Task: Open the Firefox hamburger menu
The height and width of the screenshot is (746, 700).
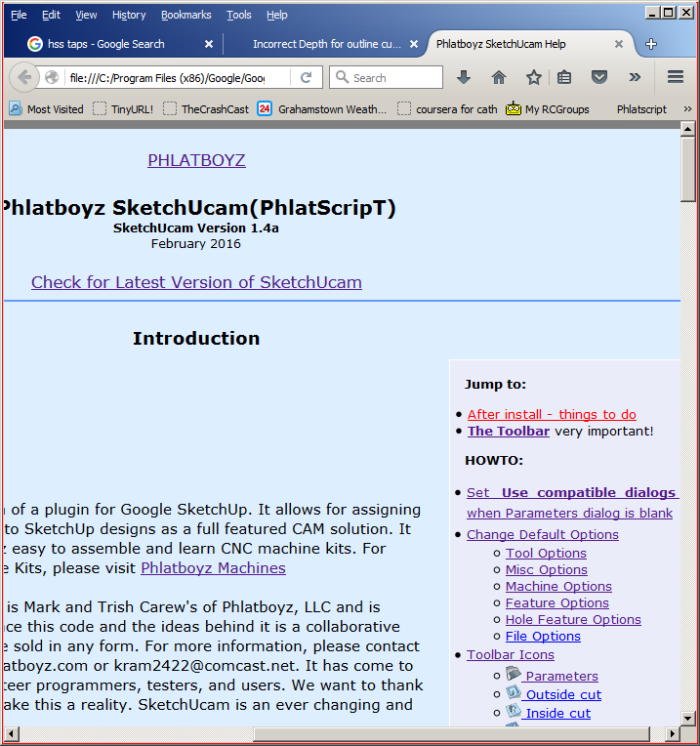Action: click(675, 77)
